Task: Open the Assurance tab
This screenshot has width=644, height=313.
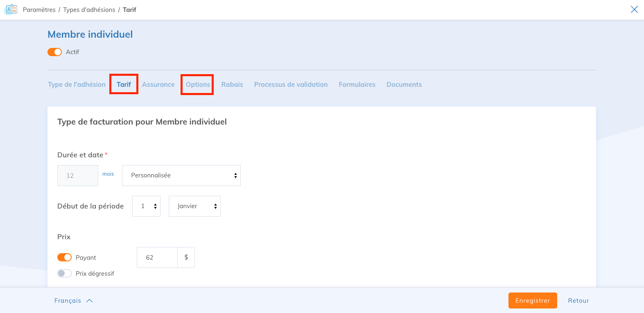Action: click(x=158, y=84)
